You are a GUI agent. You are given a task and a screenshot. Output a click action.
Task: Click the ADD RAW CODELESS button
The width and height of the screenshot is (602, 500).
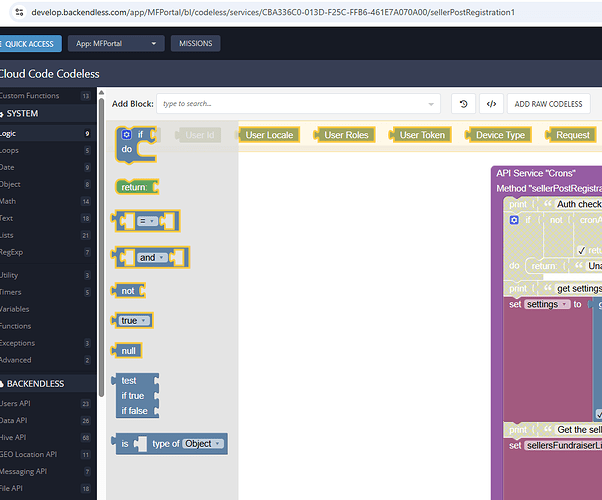tap(550, 104)
